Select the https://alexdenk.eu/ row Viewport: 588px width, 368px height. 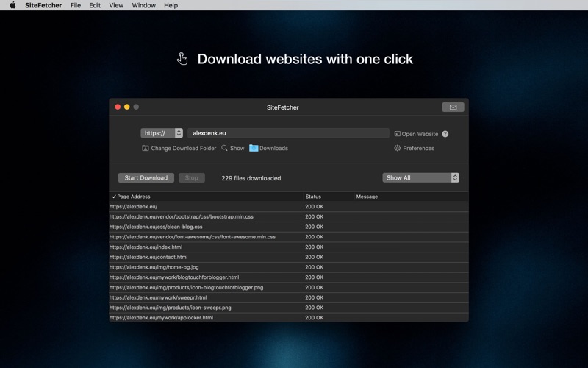pos(289,207)
